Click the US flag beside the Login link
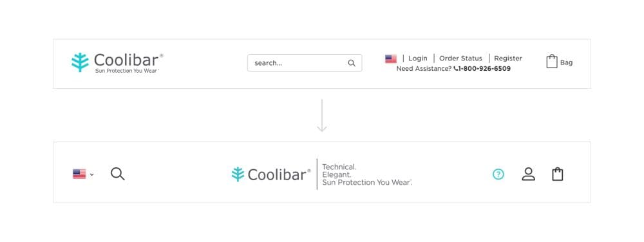Viewport: 644px width, 242px height. (x=391, y=59)
